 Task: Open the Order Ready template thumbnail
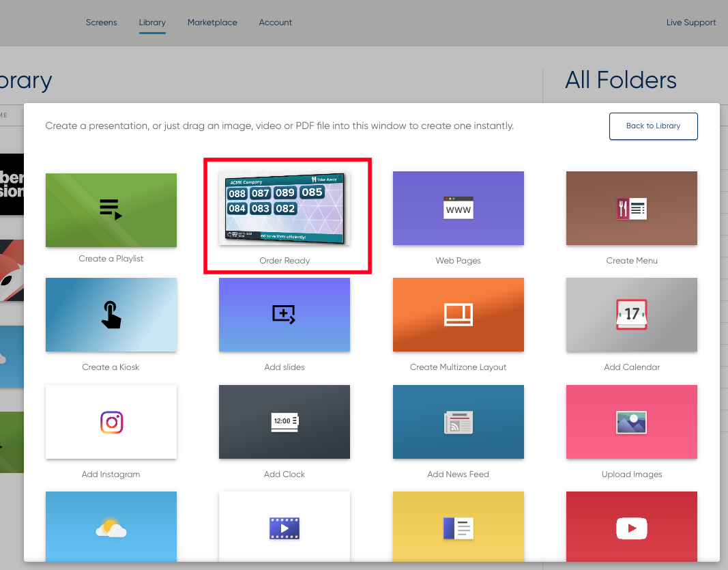tap(284, 208)
